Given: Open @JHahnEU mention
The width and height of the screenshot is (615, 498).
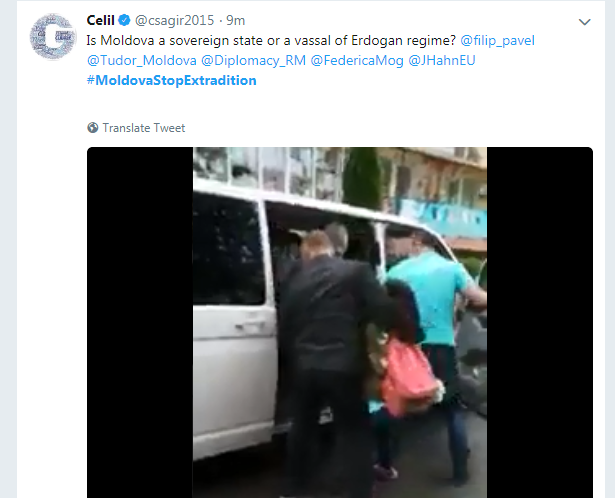Looking at the screenshot, I should point(442,60).
